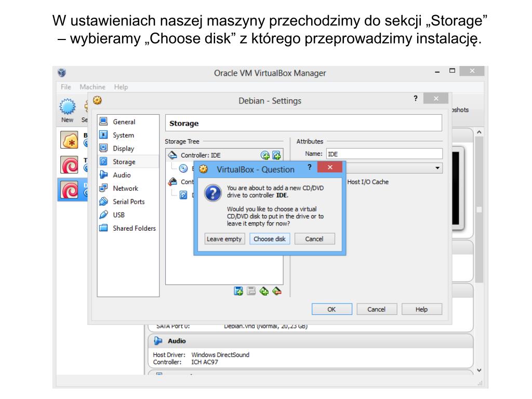Viewport: 532px width, 399px height.
Task: Open the Network settings category
Action: pos(128,188)
